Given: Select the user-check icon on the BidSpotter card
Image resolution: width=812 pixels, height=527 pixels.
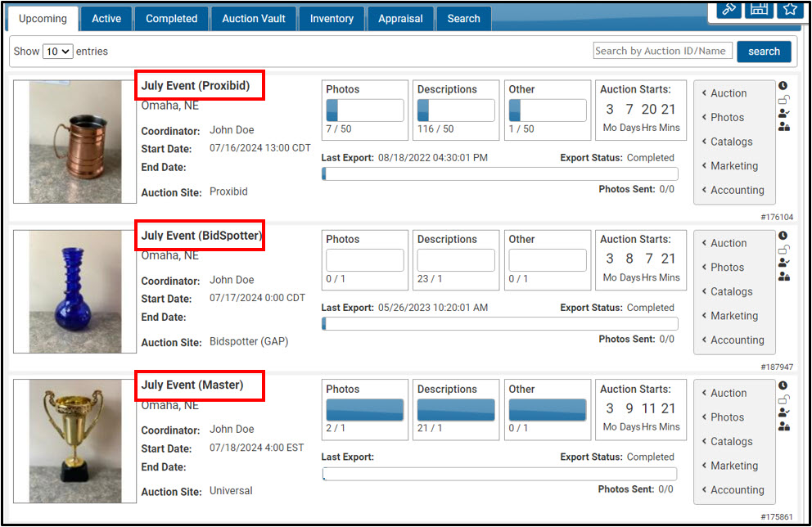Looking at the screenshot, I should point(782,262).
